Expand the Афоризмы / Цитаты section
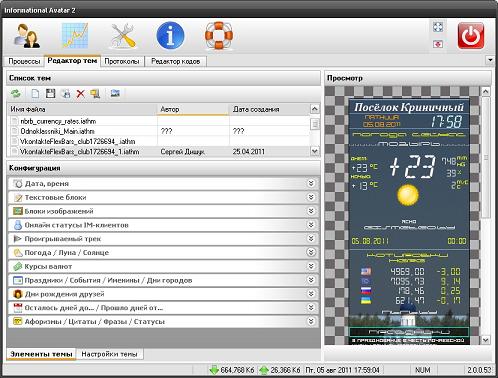This screenshot has height=378, width=498. [311, 321]
